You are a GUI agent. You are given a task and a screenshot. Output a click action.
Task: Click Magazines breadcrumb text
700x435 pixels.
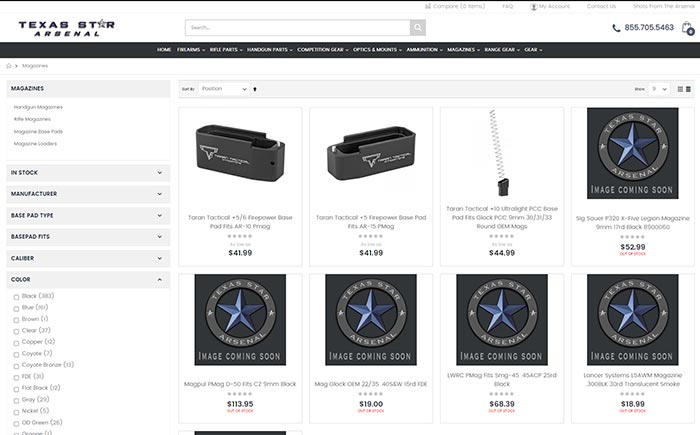click(x=35, y=66)
